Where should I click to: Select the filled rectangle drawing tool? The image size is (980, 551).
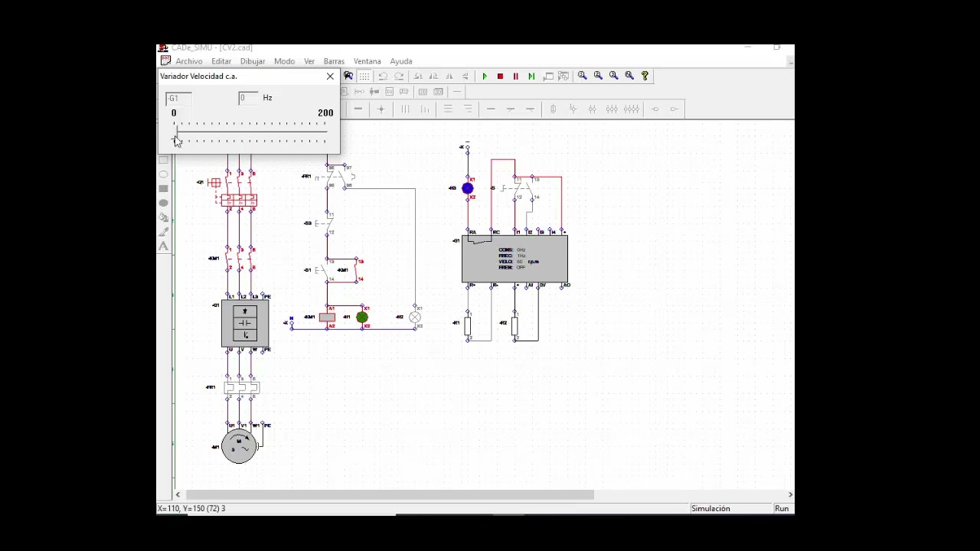pos(164,188)
